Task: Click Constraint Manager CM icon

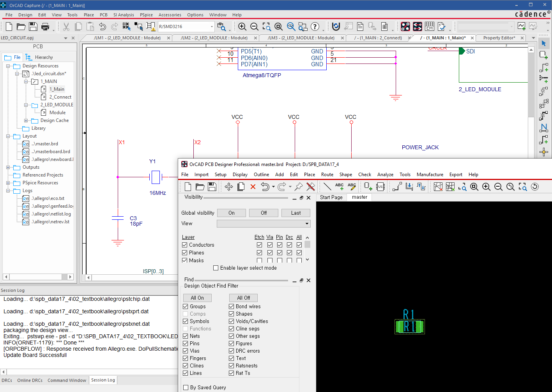Action: click(430, 26)
